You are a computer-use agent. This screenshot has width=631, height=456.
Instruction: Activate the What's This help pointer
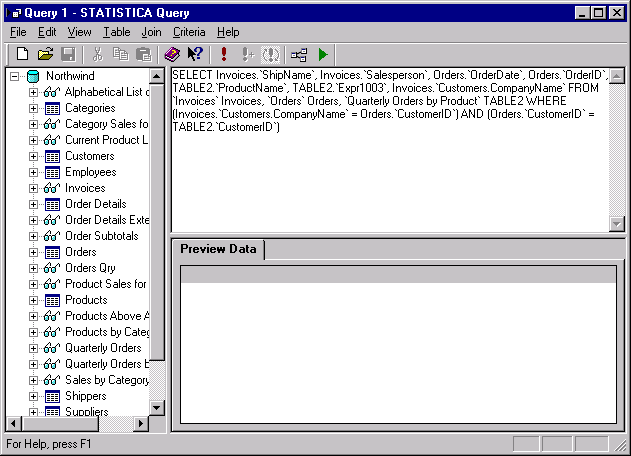pyautogui.click(x=195, y=54)
